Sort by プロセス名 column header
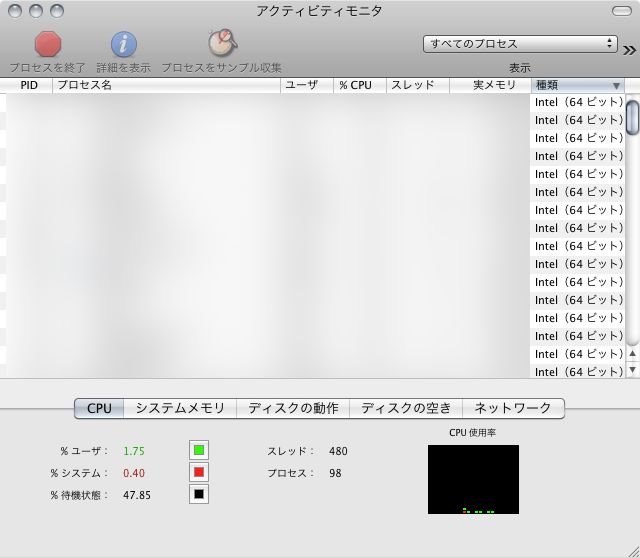 (166, 85)
